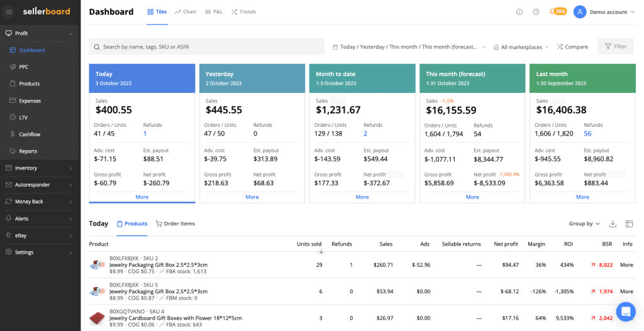Screen dimensions: 644x331
Task: Open PPC in the sidebar
Action: pos(24,67)
